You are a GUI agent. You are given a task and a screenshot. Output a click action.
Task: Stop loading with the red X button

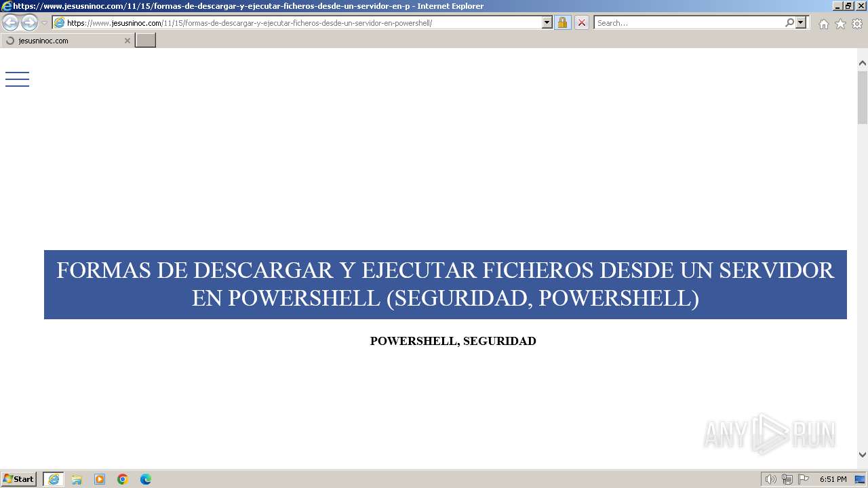tap(582, 22)
